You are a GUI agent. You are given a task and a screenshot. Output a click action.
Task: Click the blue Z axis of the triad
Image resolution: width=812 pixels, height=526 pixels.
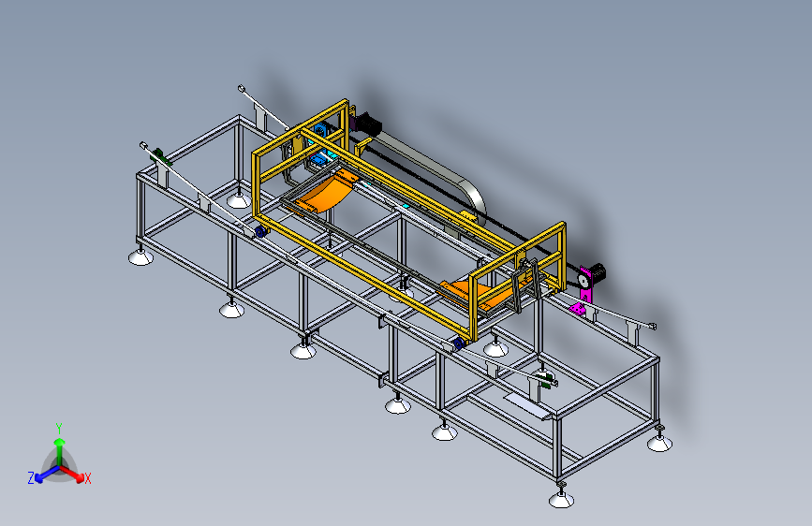click(x=46, y=475)
